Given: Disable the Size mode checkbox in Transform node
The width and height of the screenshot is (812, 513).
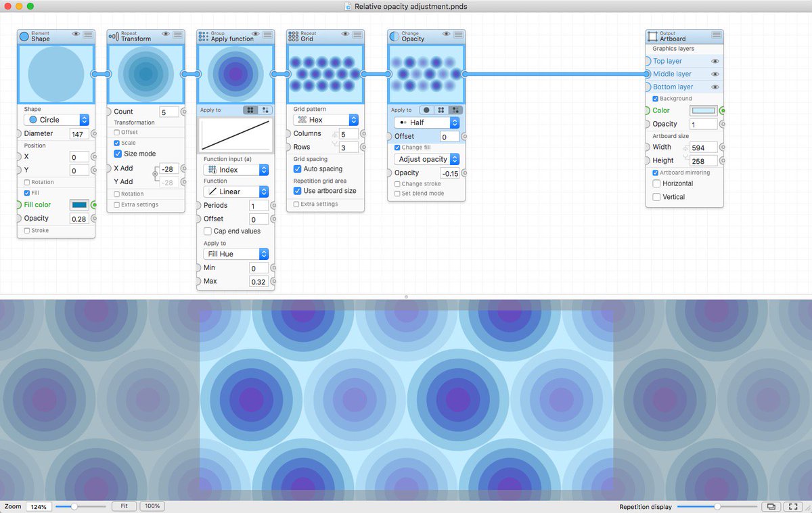Looking at the screenshot, I should tap(118, 154).
